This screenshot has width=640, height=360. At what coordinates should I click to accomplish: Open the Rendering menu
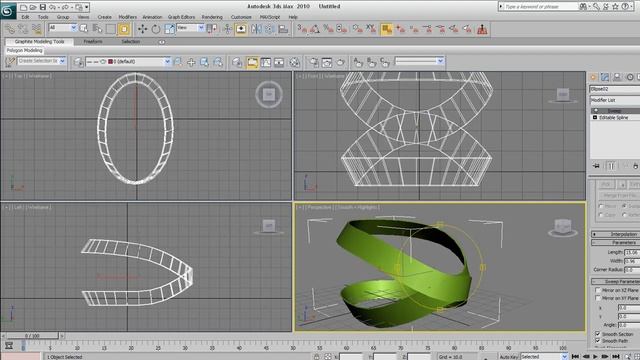click(212, 17)
